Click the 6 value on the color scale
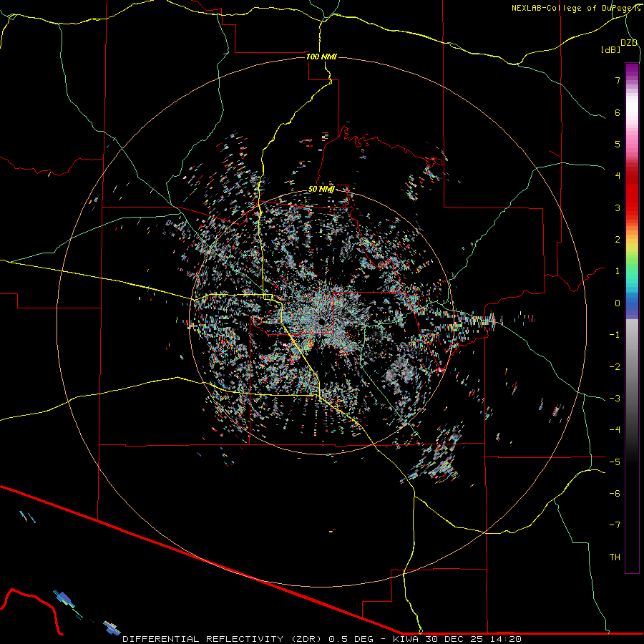 [x=618, y=112]
